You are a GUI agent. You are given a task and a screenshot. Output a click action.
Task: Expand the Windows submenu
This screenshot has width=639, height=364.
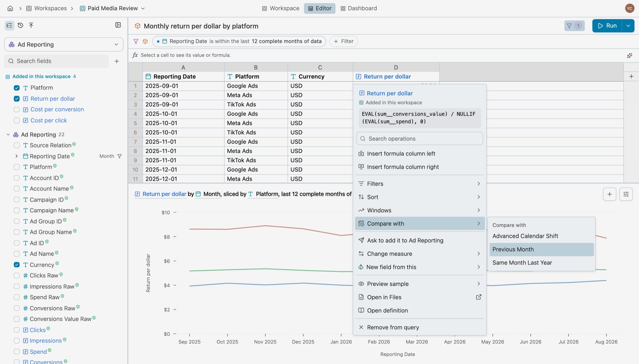420,210
